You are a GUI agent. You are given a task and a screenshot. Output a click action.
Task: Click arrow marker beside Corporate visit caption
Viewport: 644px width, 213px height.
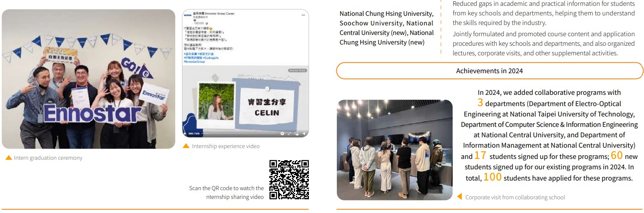[460, 197]
